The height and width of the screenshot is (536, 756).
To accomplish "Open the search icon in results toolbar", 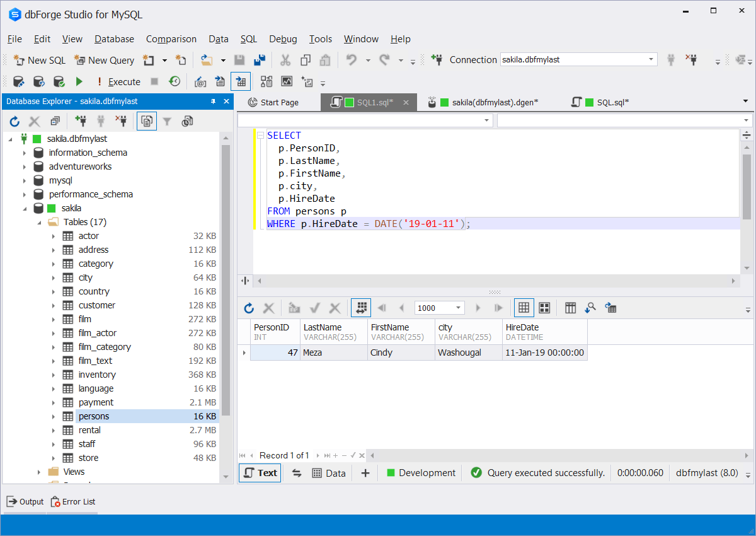I will coord(590,308).
